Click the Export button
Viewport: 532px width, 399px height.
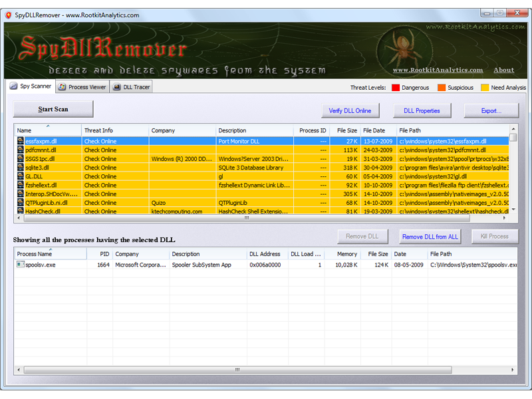pos(491,111)
